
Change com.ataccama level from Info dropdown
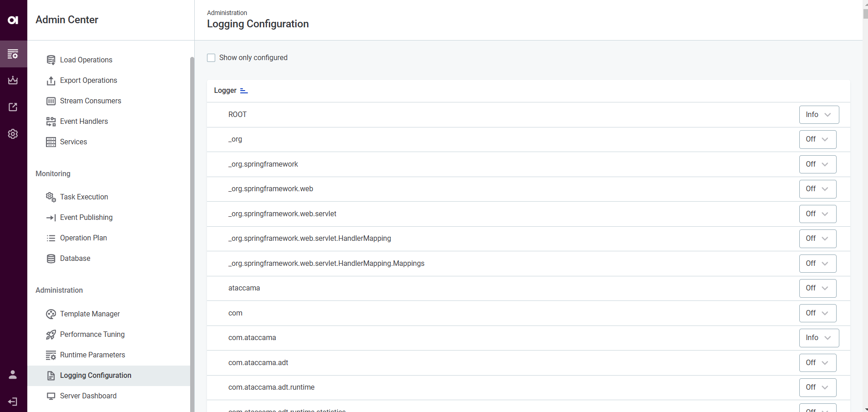click(819, 338)
